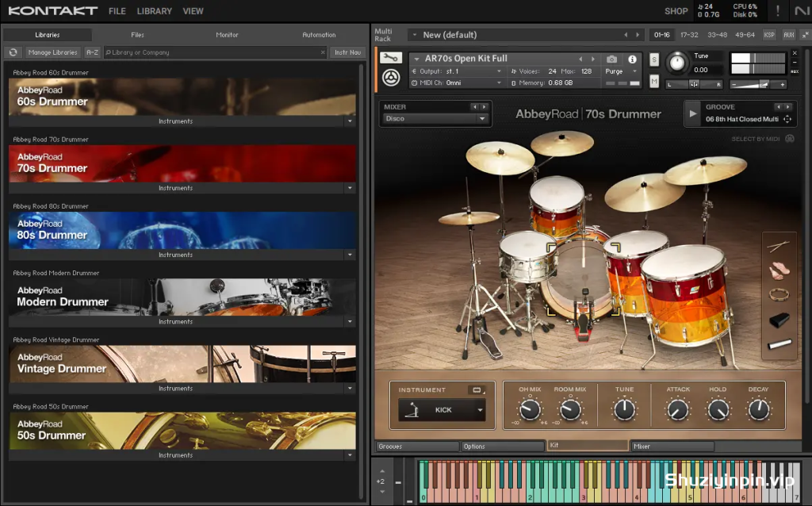Go to previous multi with left arrow

[626, 35]
